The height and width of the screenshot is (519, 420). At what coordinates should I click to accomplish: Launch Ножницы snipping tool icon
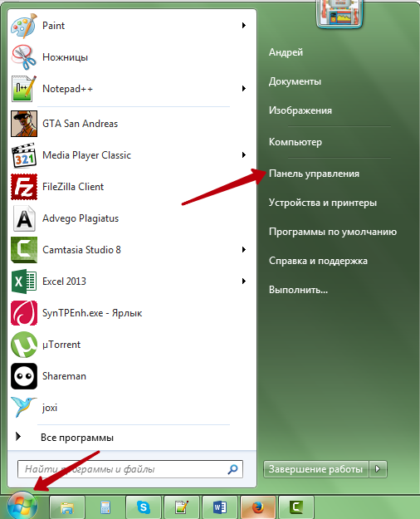[x=23, y=57]
